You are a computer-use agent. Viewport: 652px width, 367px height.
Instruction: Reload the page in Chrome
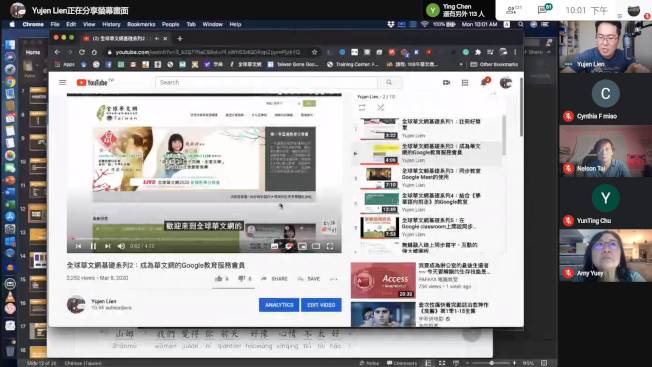click(x=82, y=52)
